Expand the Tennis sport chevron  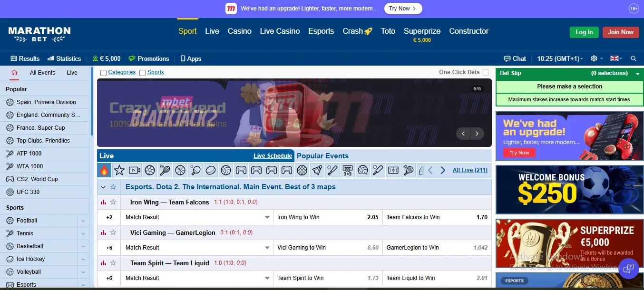click(83, 233)
